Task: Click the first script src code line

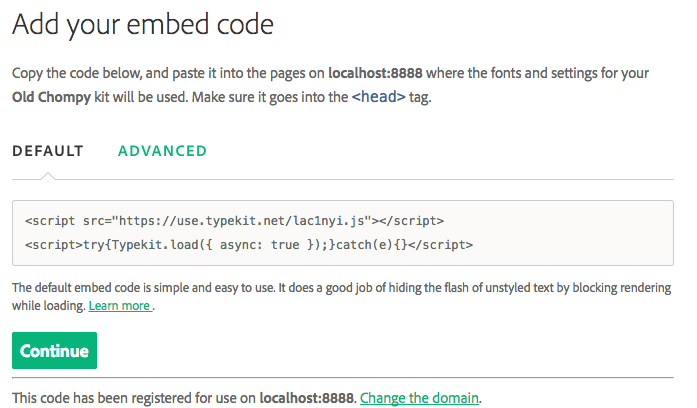Action: click(x=234, y=220)
